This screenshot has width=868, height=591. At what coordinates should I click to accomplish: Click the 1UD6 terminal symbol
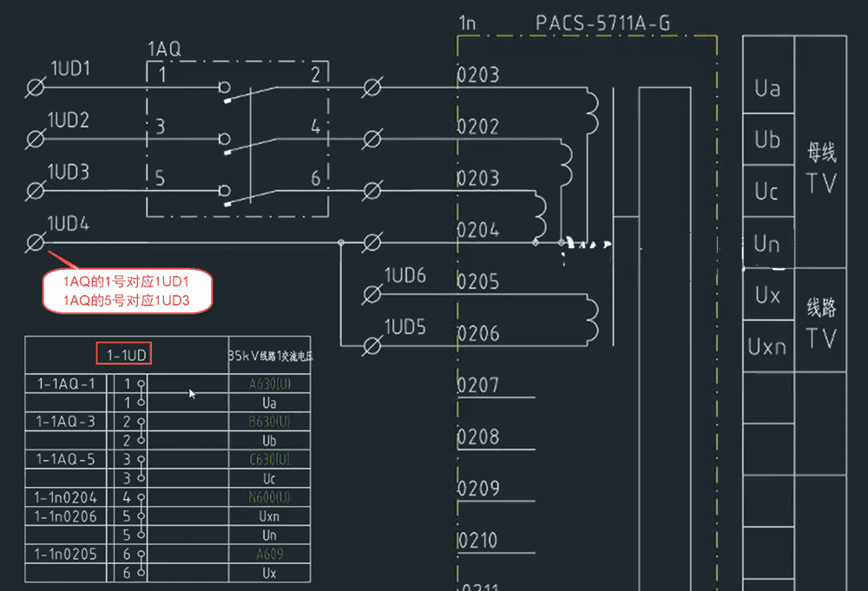pyautogui.click(x=372, y=294)
